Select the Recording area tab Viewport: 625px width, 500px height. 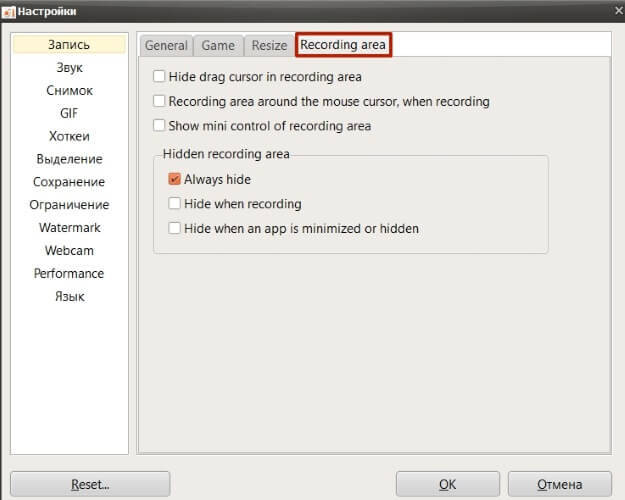[343, 45]
